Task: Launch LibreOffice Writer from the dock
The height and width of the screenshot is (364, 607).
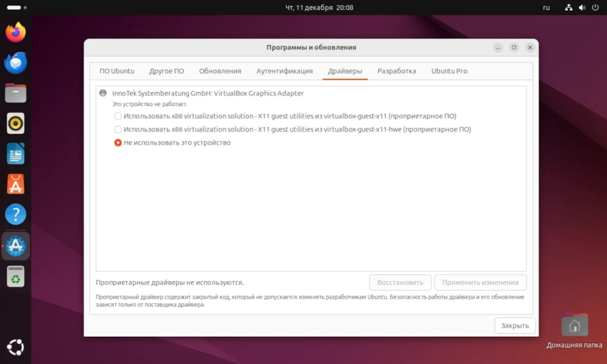Action: click(x=15, y=154)
